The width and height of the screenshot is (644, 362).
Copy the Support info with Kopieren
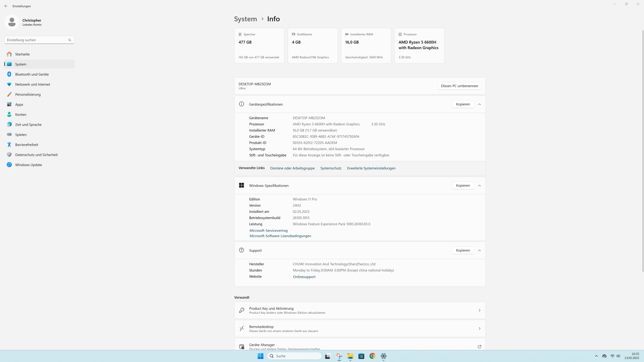(463, 250)
